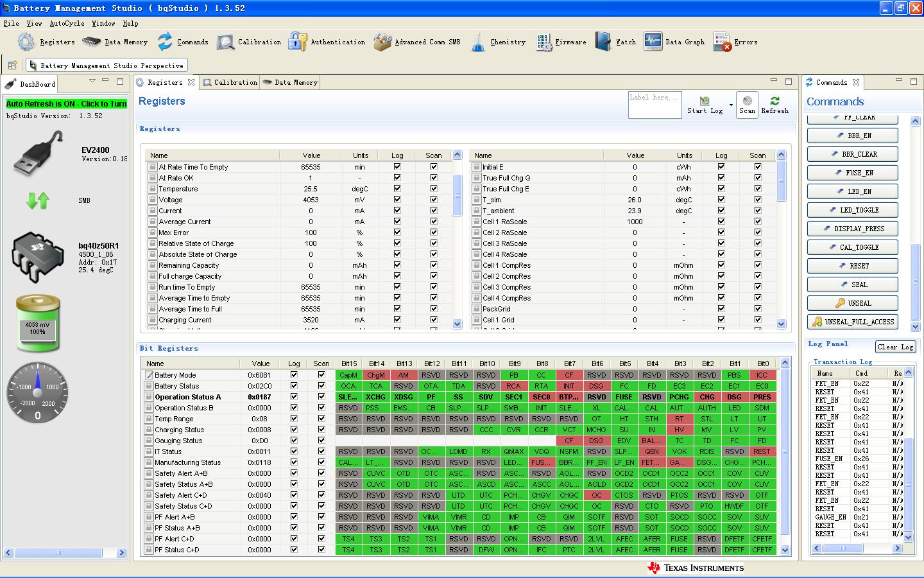Open the DashBoard view menu arrow
Image resolution: width=924 pixels, height=578 pixels.
(92, 82)
